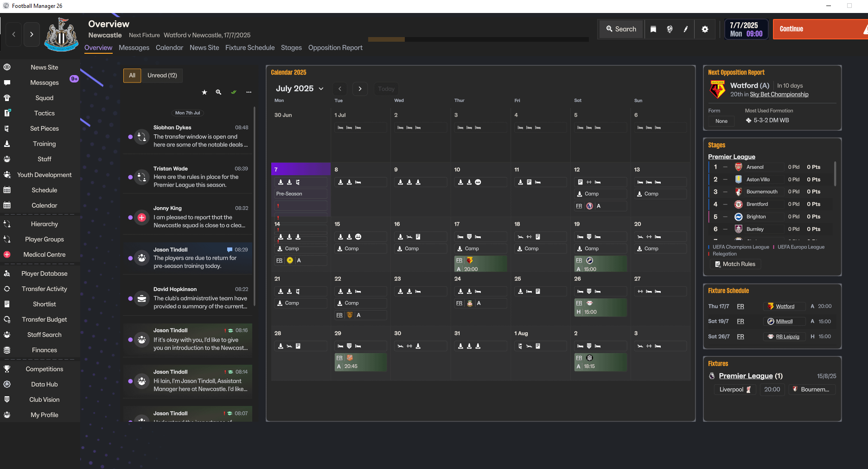Viewport: 868px width, 469px height.
Task: Open the settings gear in the top bar
Action: 705,29
